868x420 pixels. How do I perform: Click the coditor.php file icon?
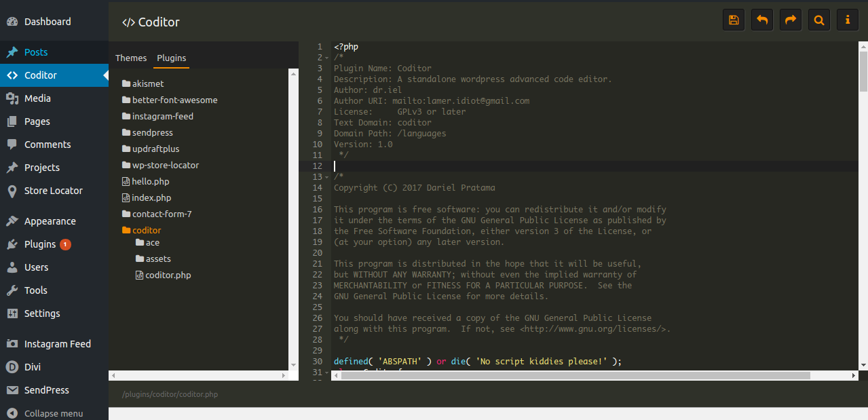139,275
